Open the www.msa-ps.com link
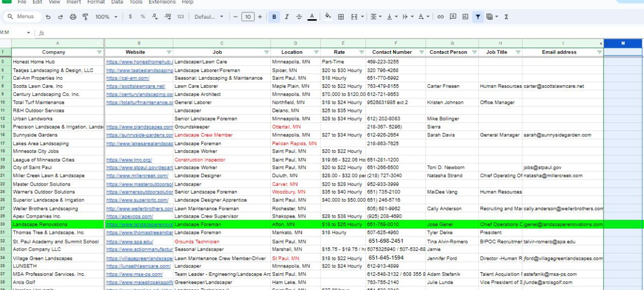Screen dimensions: 644x290 134,274
